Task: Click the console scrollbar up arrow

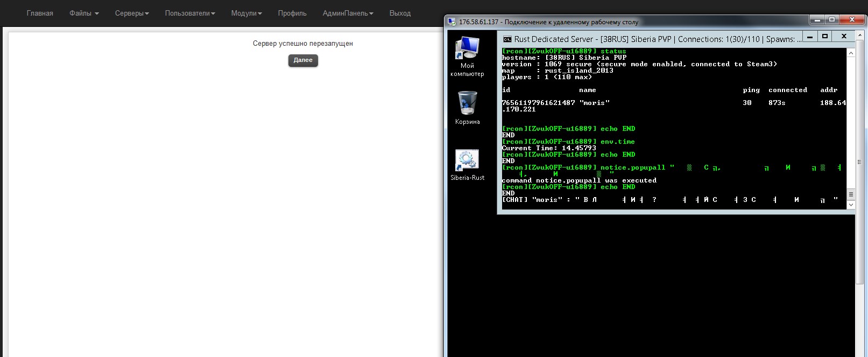Action: pyautogui.click(x=851, y=53)
